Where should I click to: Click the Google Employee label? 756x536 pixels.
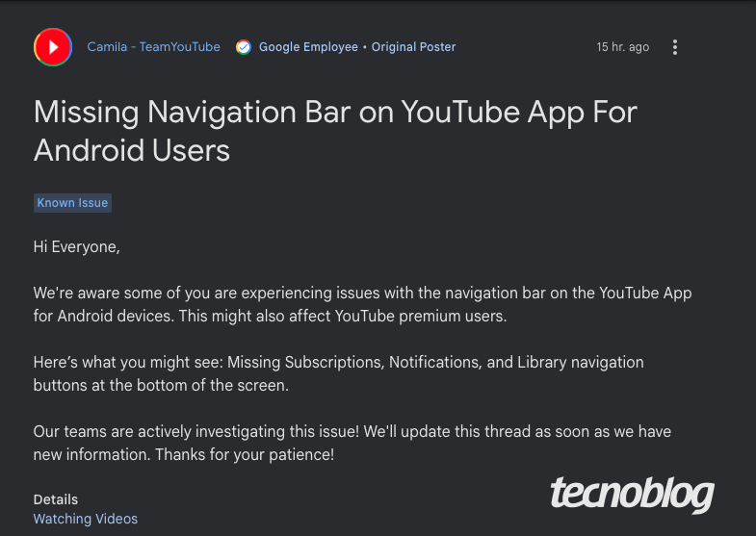click(308, 47)
